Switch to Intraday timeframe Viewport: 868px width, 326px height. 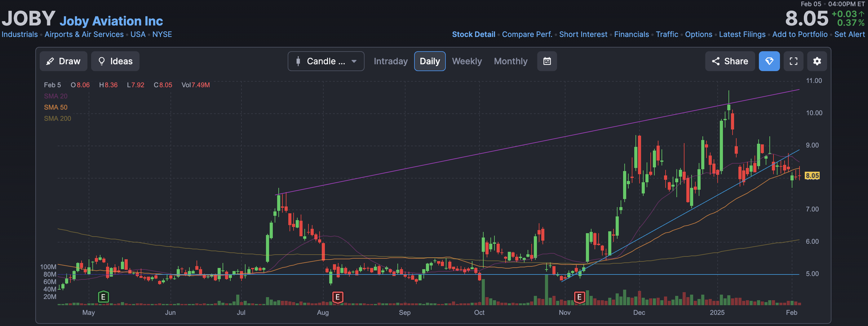point(391,61)
